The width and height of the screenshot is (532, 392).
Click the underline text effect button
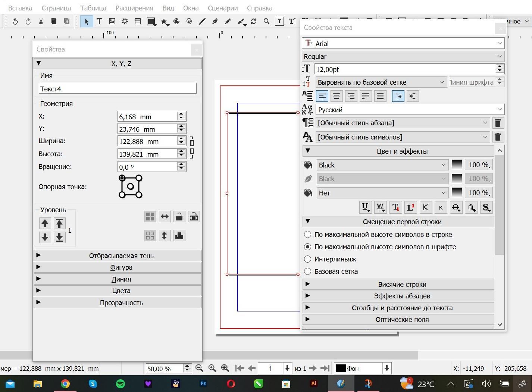[x=365, y=207]
